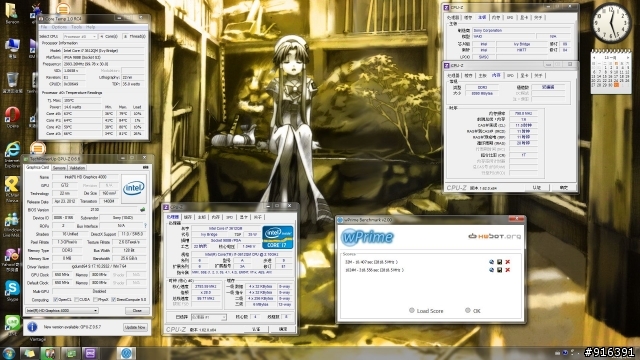Screen dimensions: 640x360
Task: Switch to the Sensors tab in GPU-Z
Action: [x=59, y=168]
